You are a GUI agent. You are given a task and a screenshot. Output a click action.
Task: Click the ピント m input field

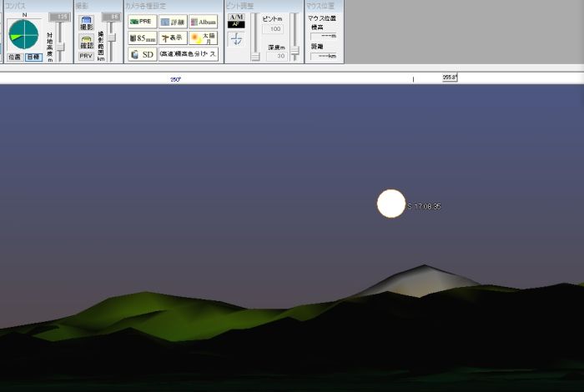[x=273, y=29]
